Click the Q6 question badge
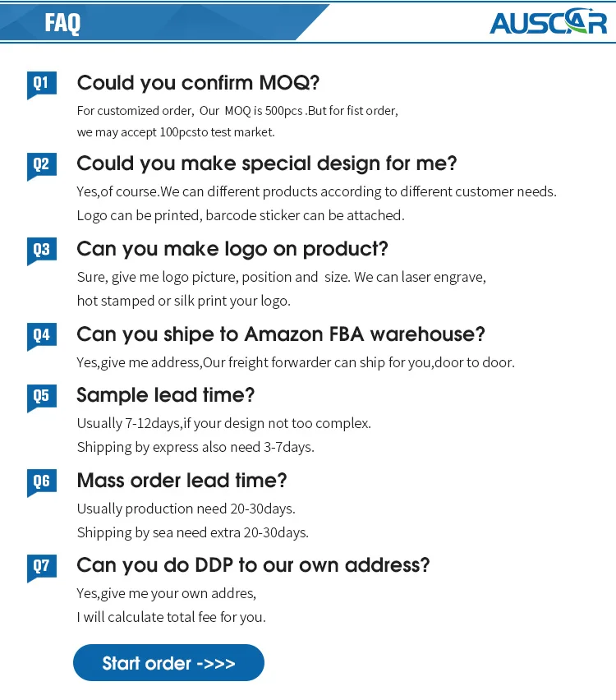The width and height of the screenshot is (616, 700). 41,481
